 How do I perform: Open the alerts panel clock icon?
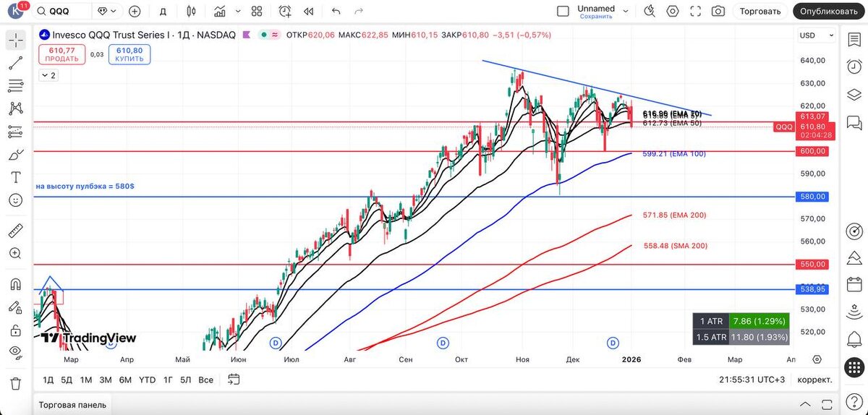point(854,67)
